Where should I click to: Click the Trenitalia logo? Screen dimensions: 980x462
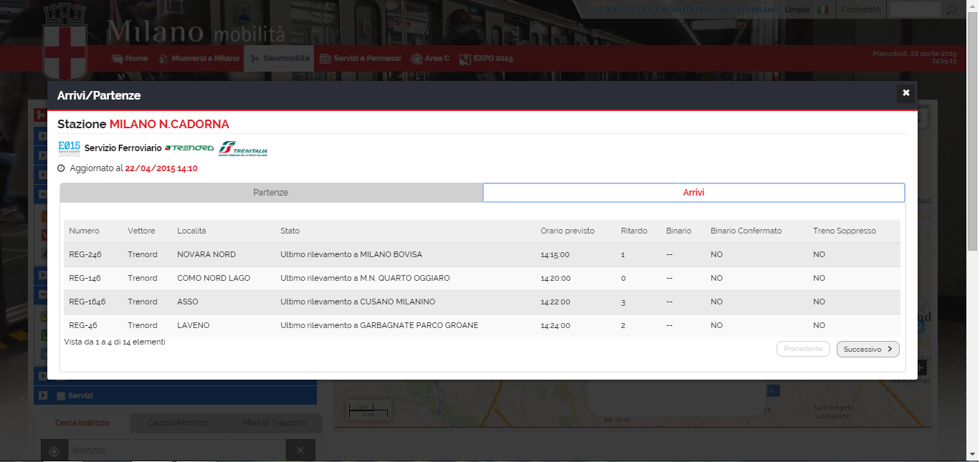[x=243, y=148]
